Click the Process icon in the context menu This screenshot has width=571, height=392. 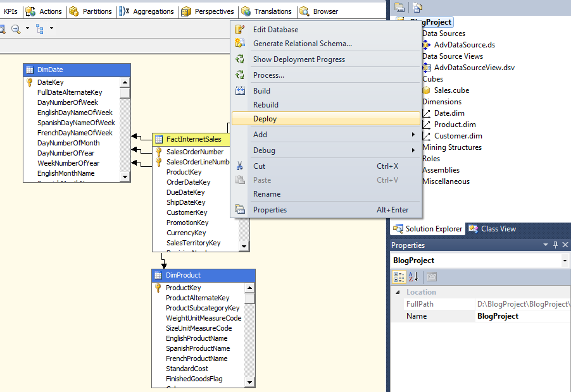click(x=240, y=75)
